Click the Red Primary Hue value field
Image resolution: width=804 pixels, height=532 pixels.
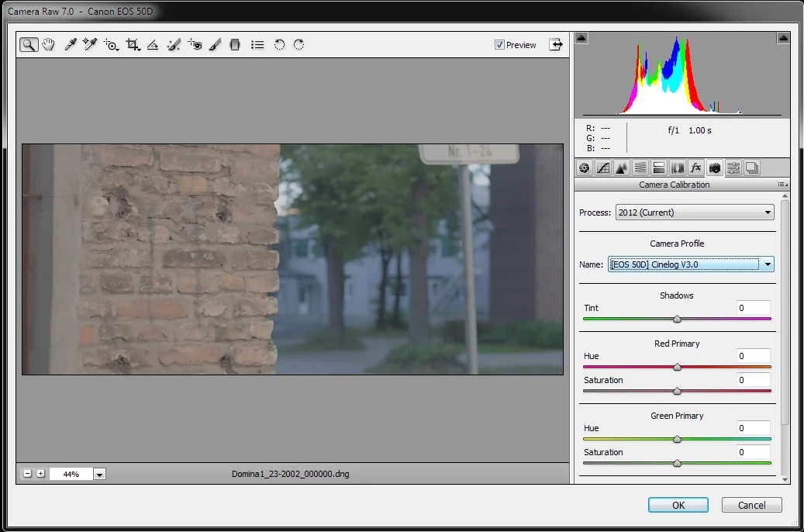(754, 356)
